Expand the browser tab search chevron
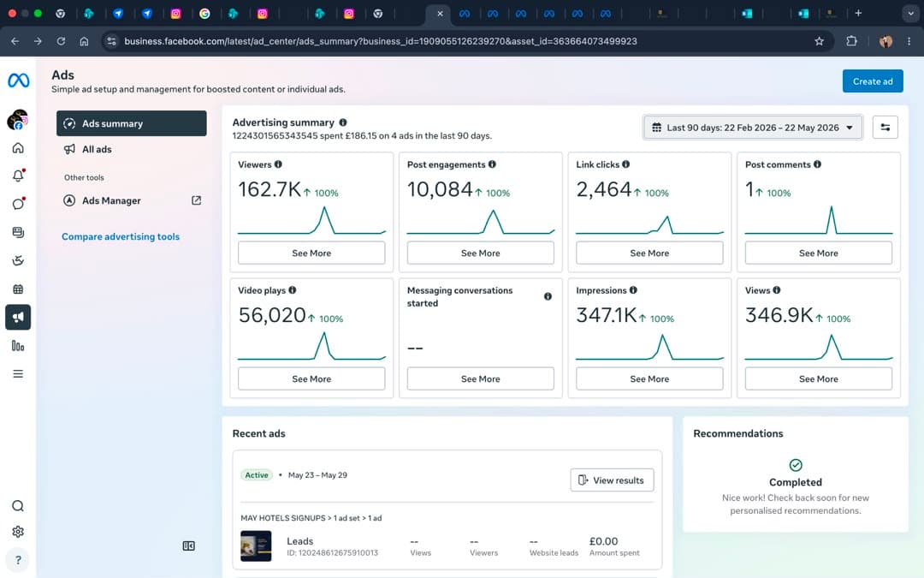This screenshot has height=578, width=924. click(x=910, y=13)
